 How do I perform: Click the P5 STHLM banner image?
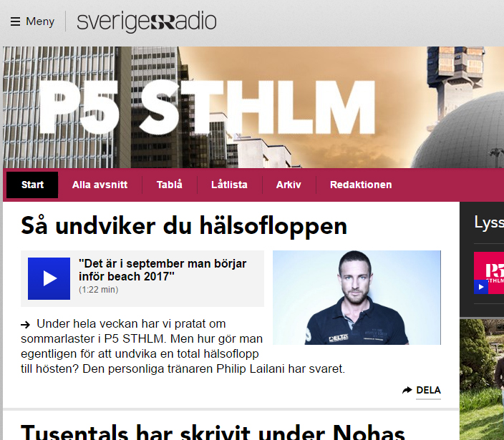point(253,107)
